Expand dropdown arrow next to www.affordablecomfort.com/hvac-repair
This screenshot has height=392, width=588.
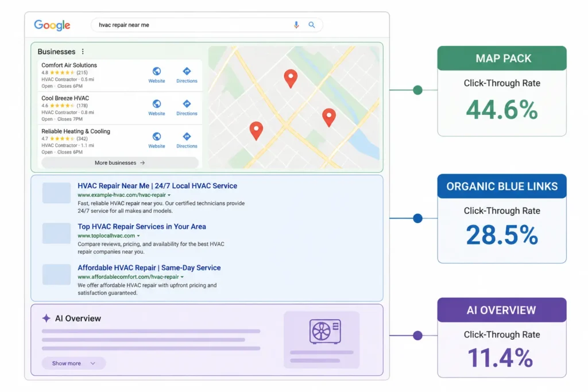(x=182, y=277)
